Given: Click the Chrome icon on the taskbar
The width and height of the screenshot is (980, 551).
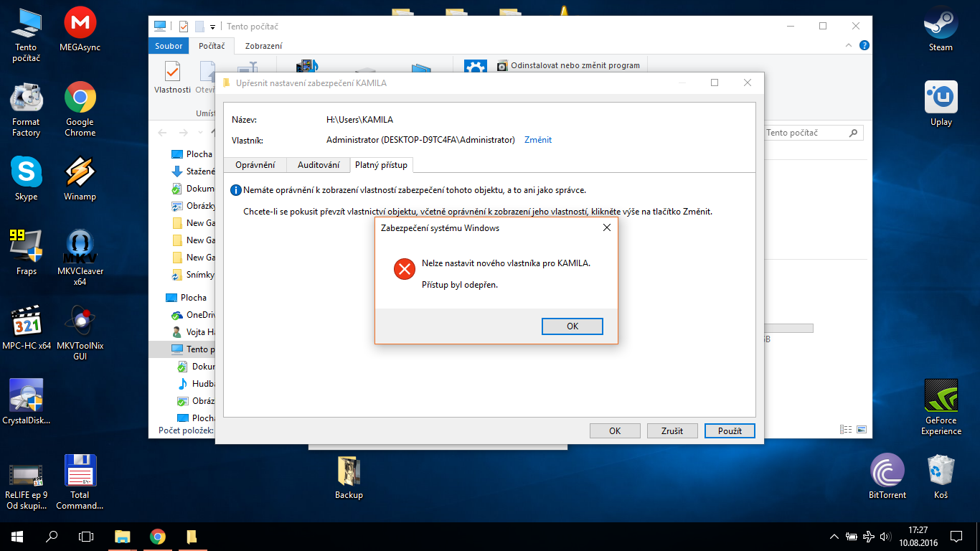Looking at the screenshot, I should point(157,537).
